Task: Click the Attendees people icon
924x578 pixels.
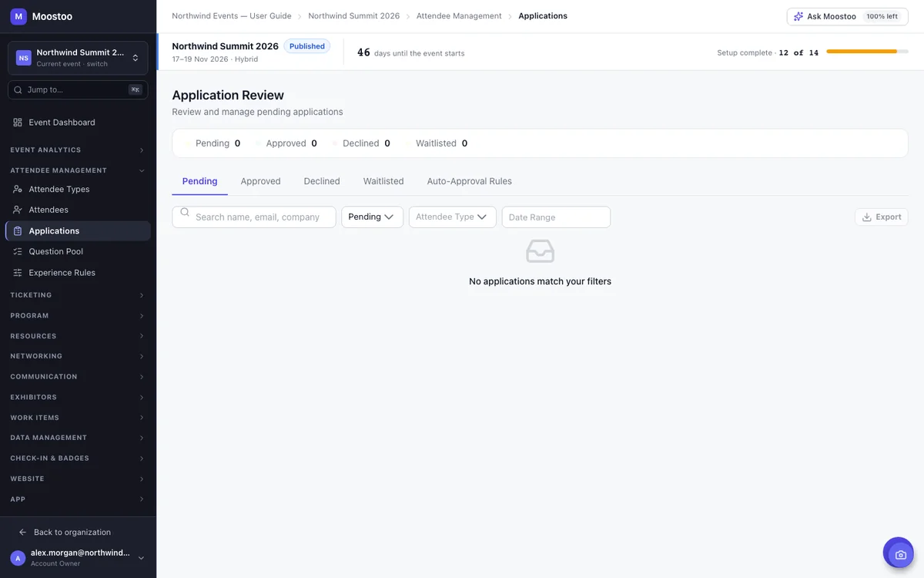Action: (x=18, y=210)
